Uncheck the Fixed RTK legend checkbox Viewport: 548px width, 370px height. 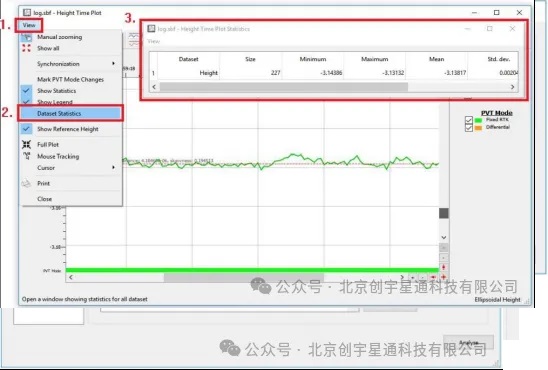(469, 120)
